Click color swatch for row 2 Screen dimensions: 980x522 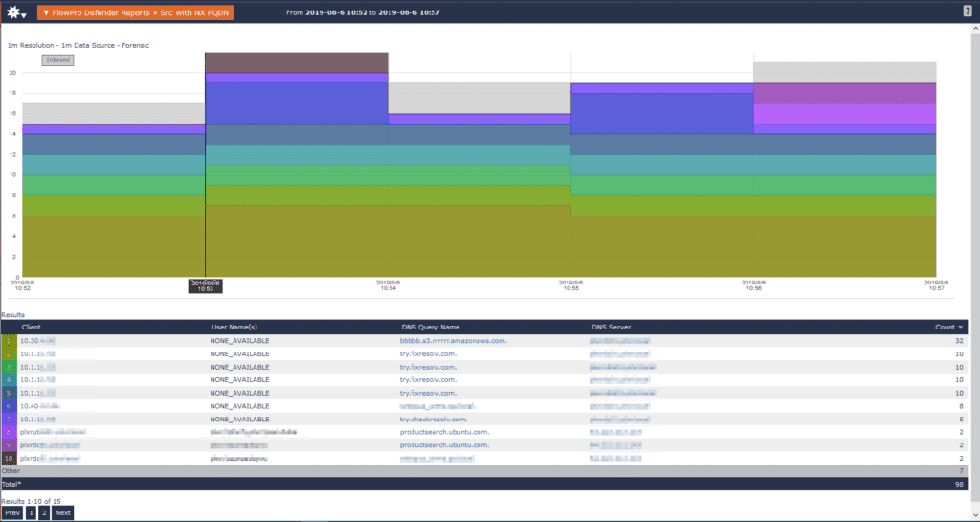point(9,353)
